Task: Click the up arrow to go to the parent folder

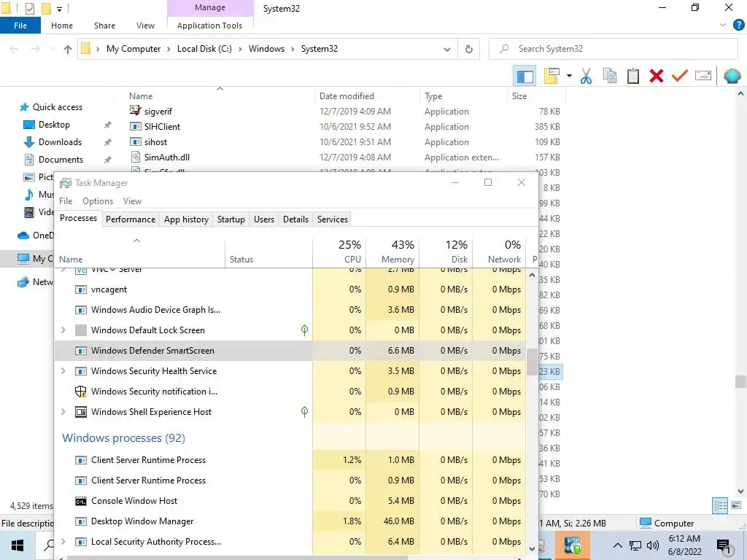Action: click(68, 49)
